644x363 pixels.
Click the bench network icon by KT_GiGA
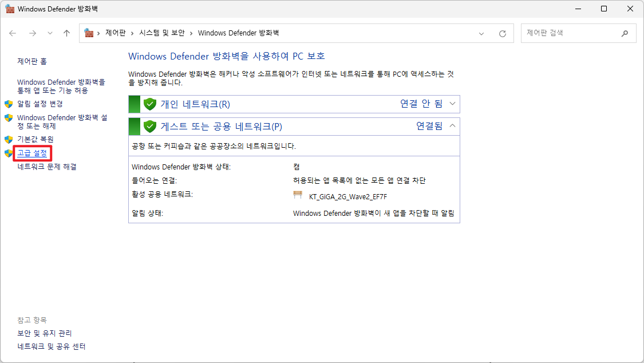[x=298, y=195]
